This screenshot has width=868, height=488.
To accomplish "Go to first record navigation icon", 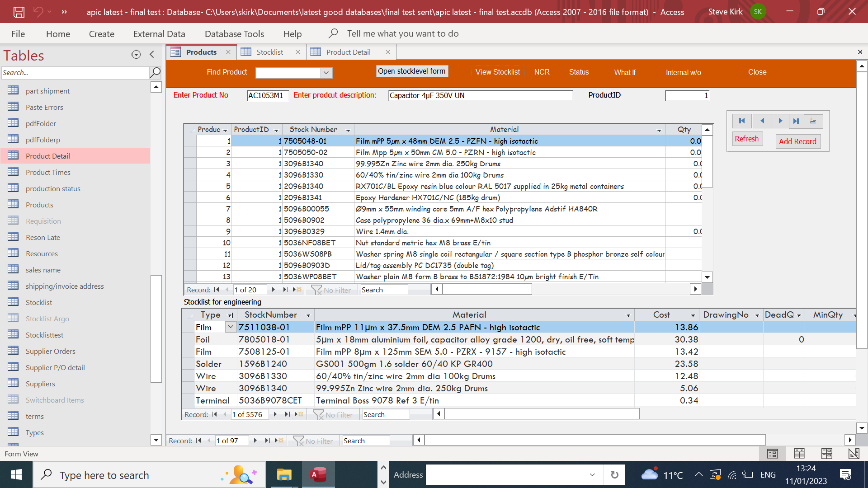I will [742, 121].
